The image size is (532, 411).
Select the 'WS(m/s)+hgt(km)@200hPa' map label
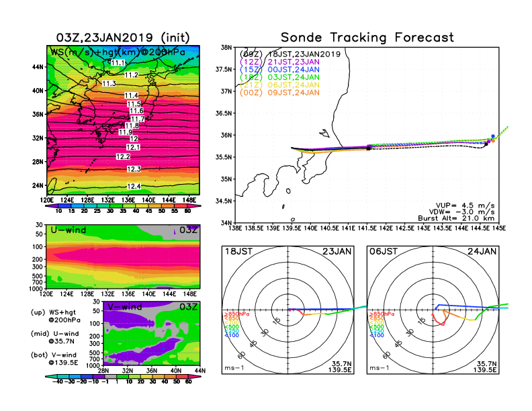(x=118, y=52)
